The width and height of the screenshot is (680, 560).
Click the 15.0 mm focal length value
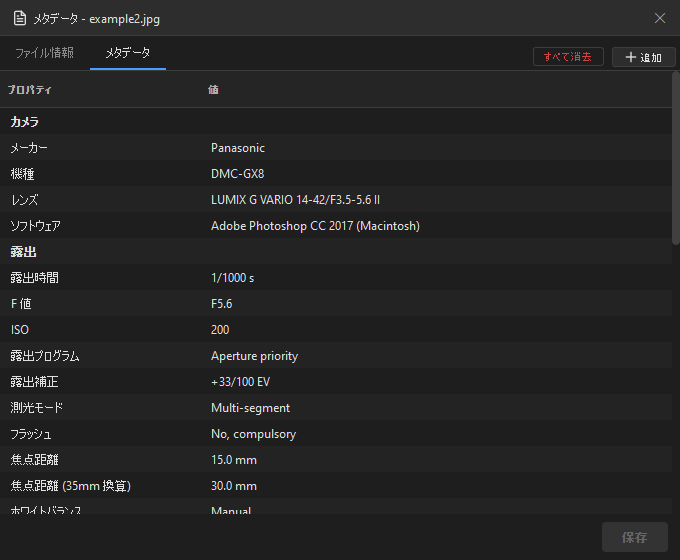[234, 460]
